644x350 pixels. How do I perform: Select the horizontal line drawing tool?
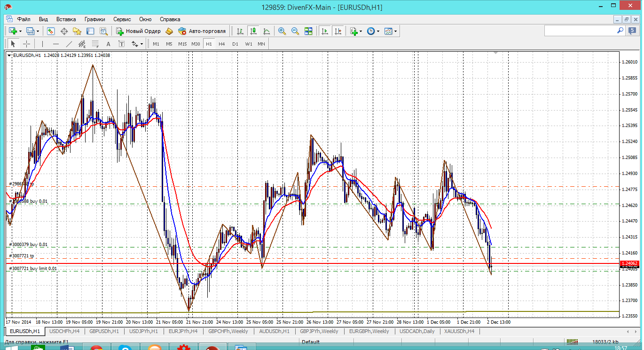point(56,44)
